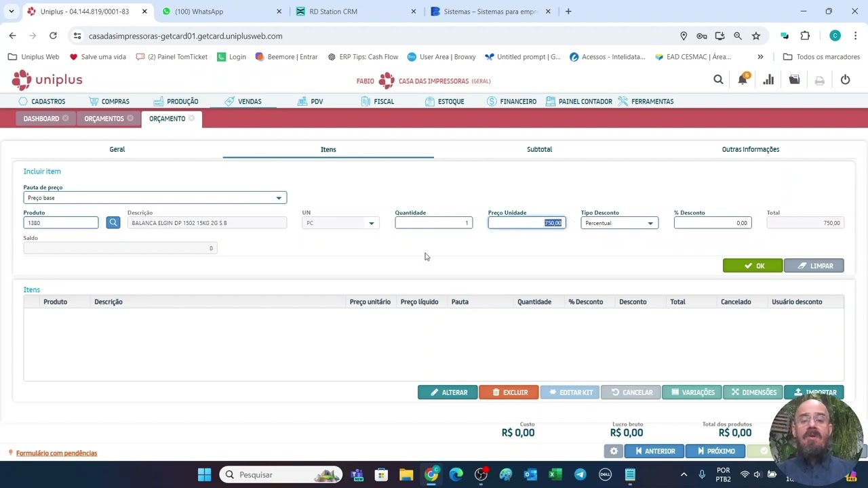Click the Quantidade input field
Viewport: 868px width, 488px height.
pyautogui.click(x=434, y=223)
